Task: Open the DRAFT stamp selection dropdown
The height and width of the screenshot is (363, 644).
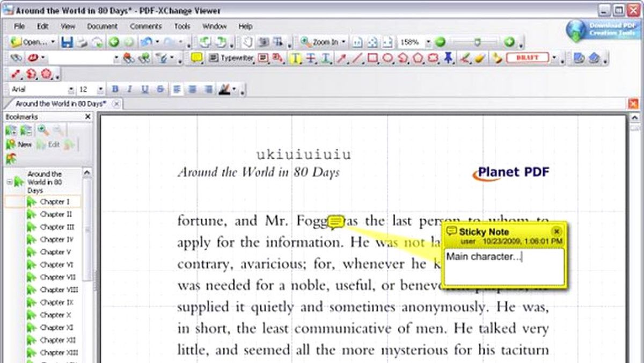Action: [554, 57]
